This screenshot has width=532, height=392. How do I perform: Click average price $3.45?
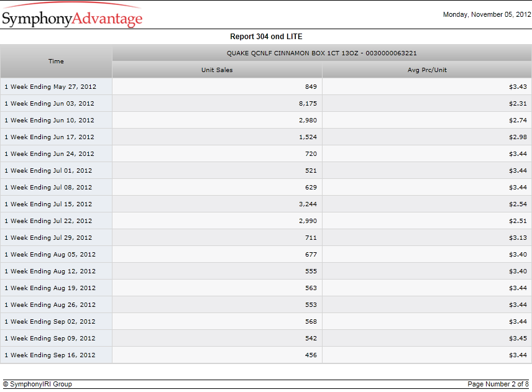click(x=518, y=339)
